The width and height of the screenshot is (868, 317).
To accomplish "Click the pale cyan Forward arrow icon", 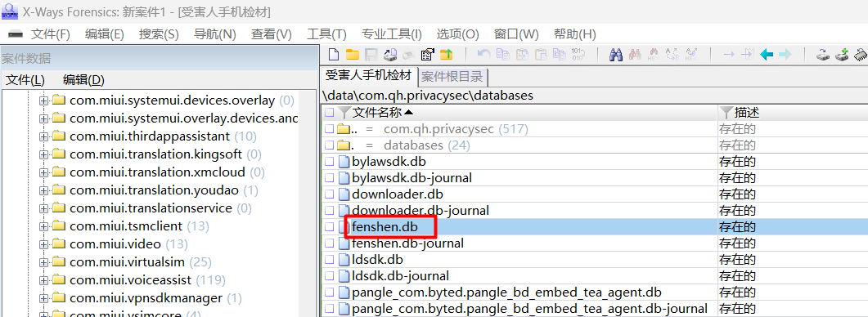I will pos(785,54).
